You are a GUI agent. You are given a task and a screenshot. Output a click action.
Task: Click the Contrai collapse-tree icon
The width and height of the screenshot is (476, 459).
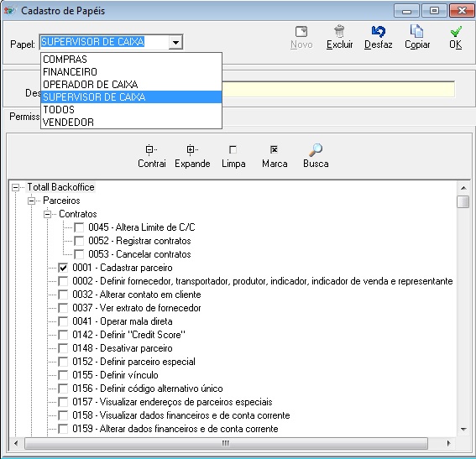pyautogui.click(x=151, y=149)
